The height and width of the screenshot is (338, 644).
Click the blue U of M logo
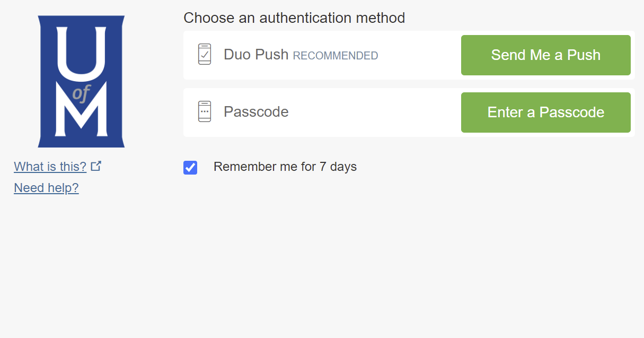point(81,138)
